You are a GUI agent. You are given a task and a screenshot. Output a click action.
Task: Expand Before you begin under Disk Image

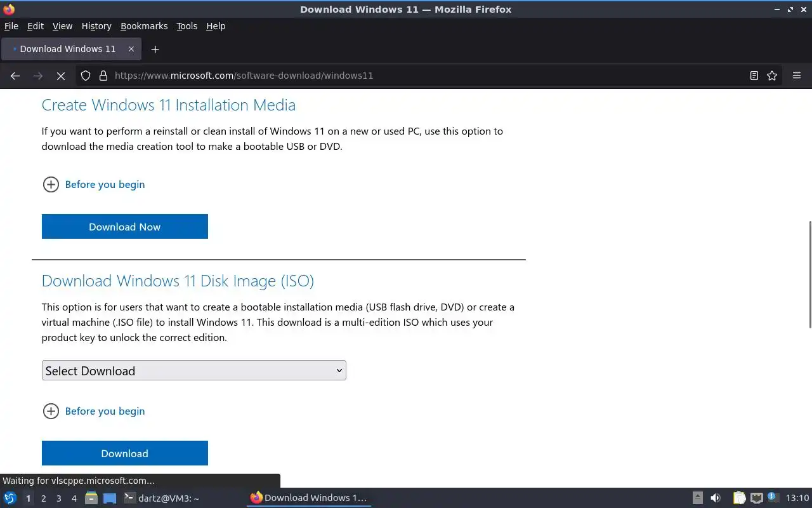click(x=105, y=411)
